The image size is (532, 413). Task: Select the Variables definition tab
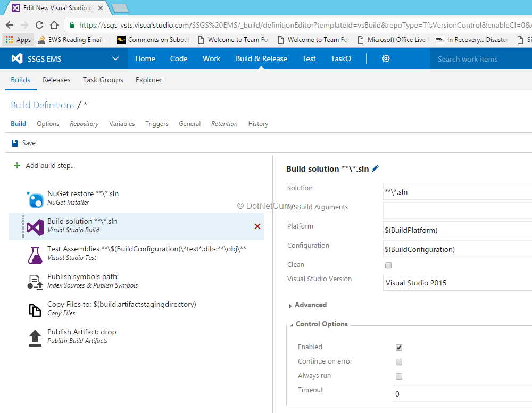tap(122, 124)
